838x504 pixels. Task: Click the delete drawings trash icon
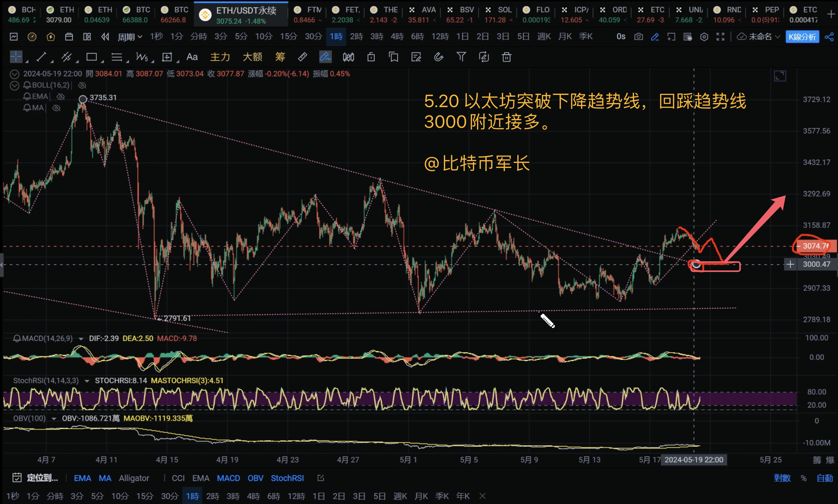click(506, 57)
